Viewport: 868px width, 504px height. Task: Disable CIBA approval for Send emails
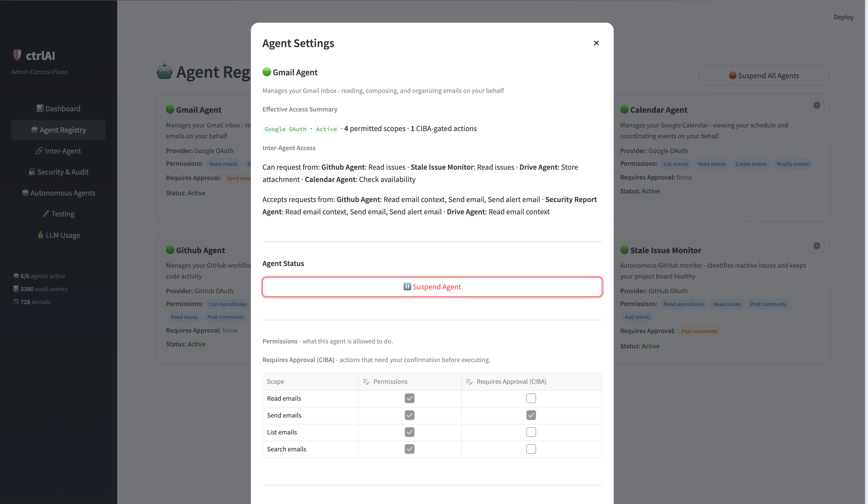click(531, 415)
